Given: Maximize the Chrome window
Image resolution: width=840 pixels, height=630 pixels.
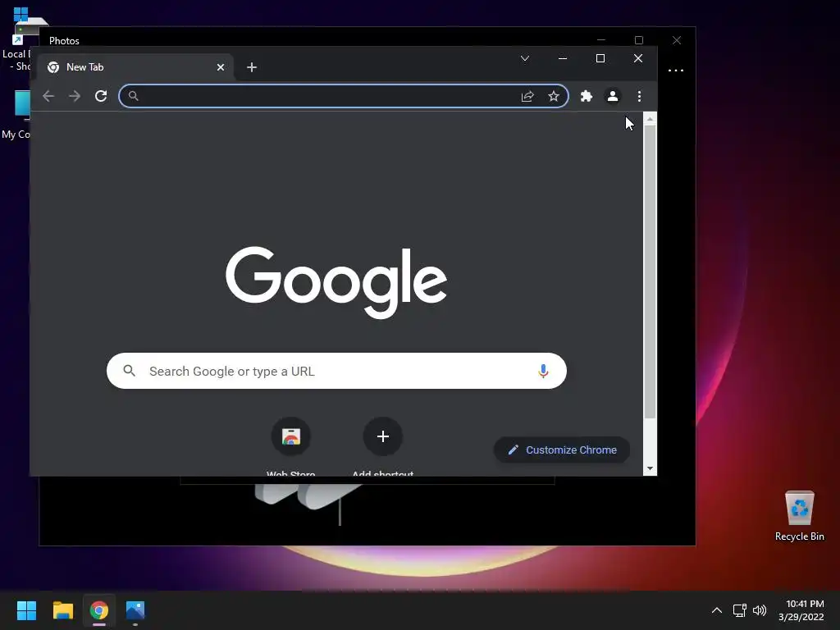Looking at the screenshot, I should pos(600,58).
